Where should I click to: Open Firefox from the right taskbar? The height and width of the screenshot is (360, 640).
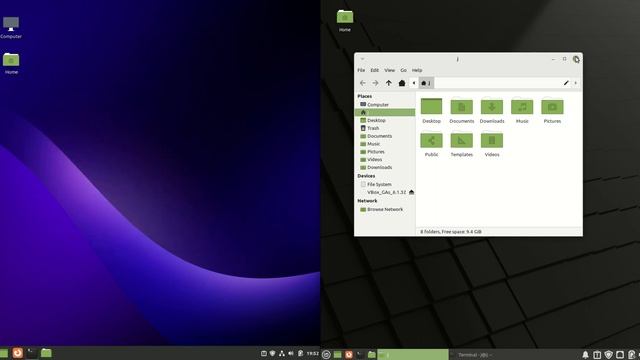pyautogui.click(x=349, y=355)
